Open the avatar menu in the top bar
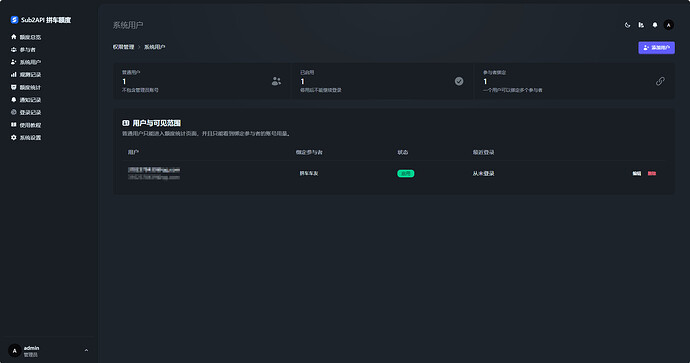The image size is (690, 363). (668, 25)
